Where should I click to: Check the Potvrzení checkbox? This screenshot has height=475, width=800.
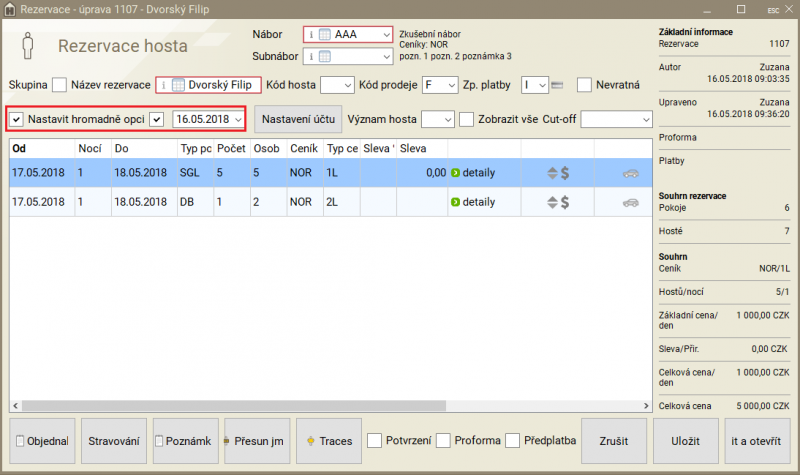[x=375, y=441]
